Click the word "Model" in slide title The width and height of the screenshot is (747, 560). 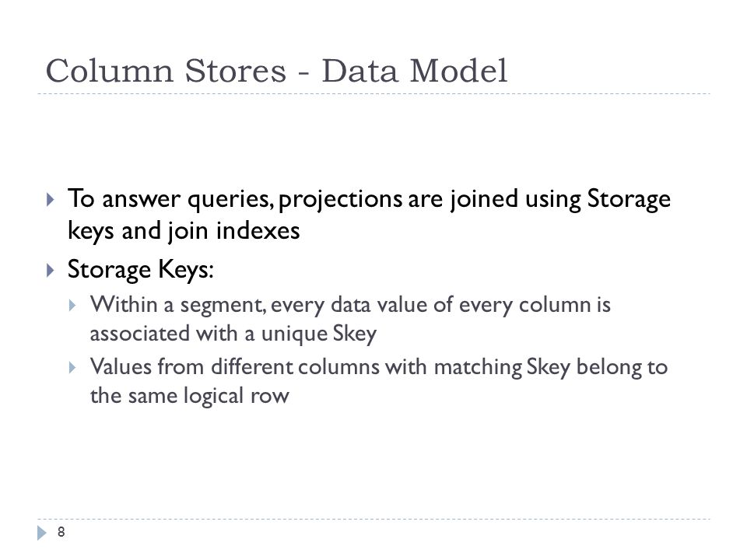[458, 71]
